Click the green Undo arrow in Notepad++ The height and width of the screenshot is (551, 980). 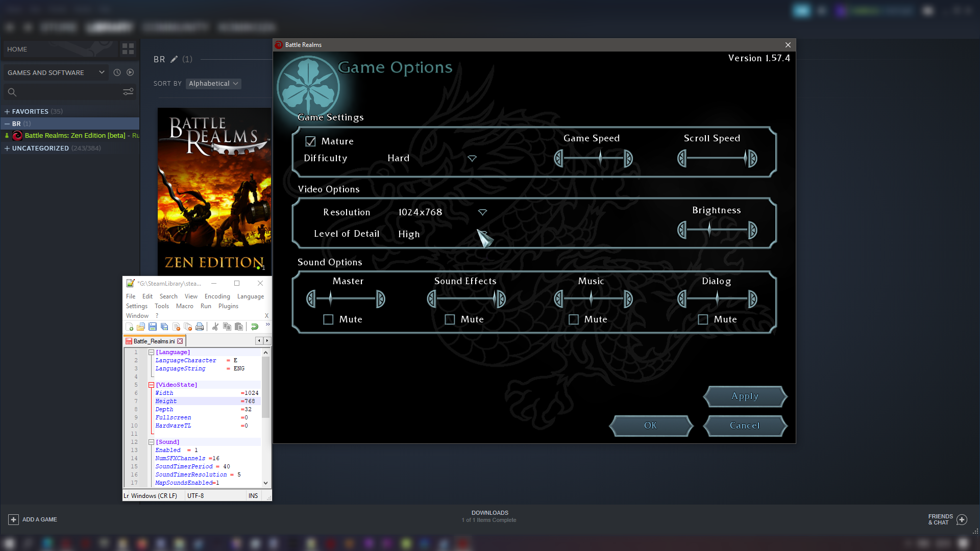(255, 327)
